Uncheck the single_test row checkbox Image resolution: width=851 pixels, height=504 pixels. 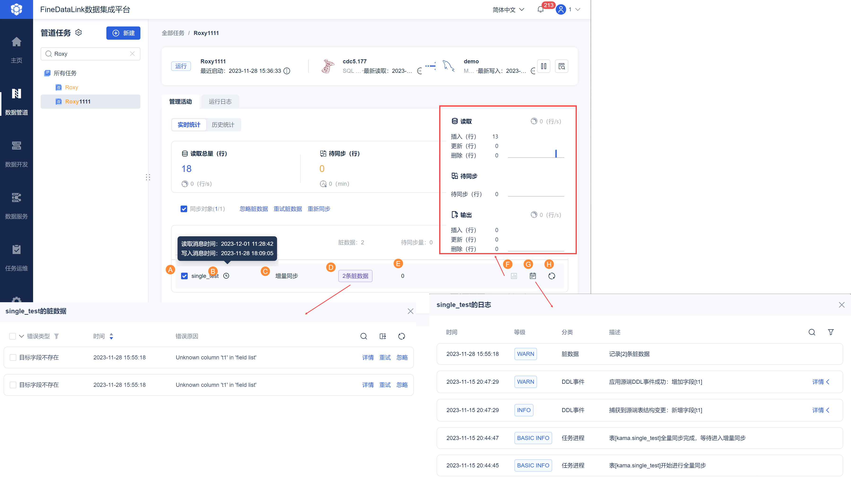click(184, 276)
